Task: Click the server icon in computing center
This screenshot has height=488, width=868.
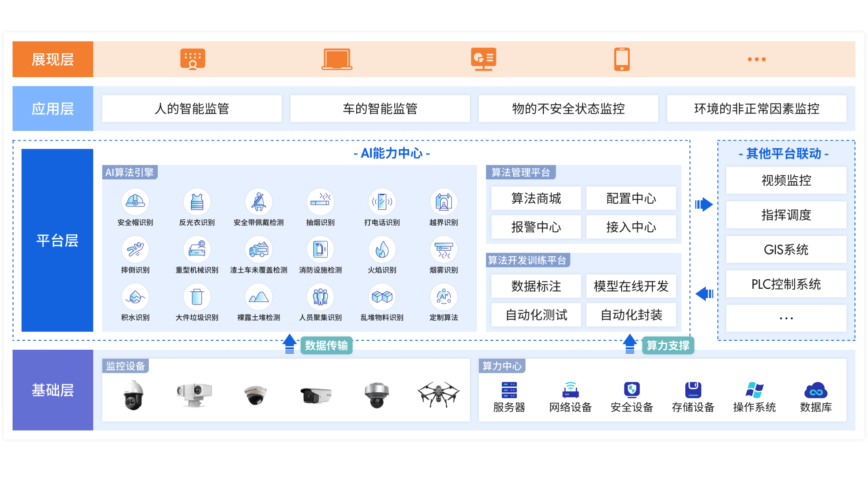Action: click(x=509, y=390)
